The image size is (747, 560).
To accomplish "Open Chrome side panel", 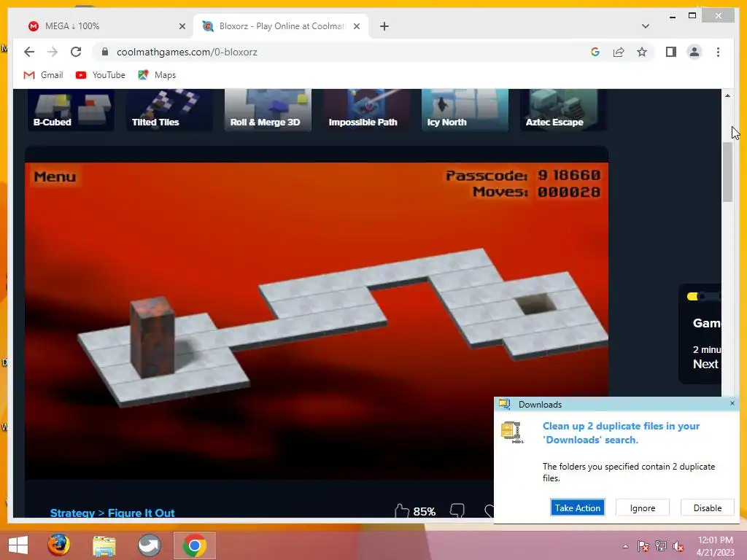I will 671,52.
